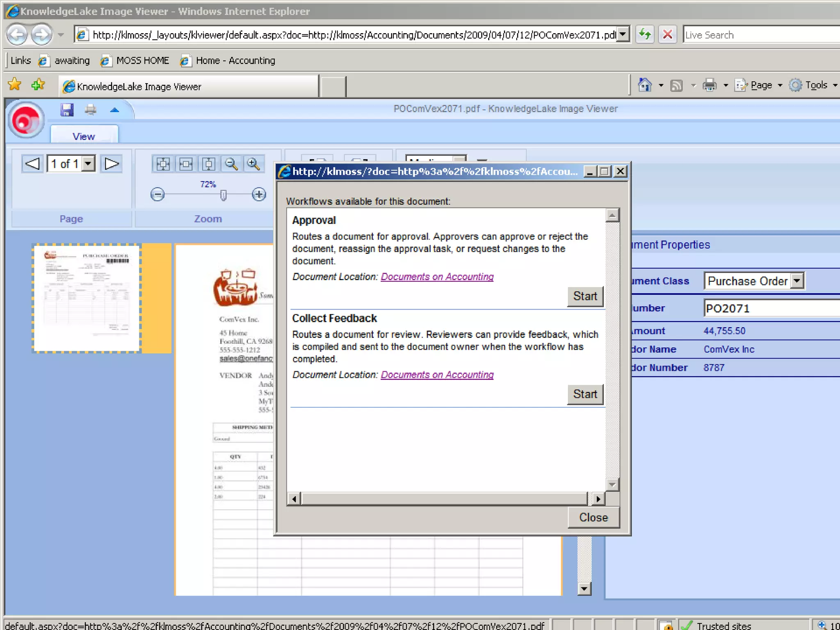Screen dimensions: 840x630
Task: Select the View ribbon tab
Action: pos(84,136)
